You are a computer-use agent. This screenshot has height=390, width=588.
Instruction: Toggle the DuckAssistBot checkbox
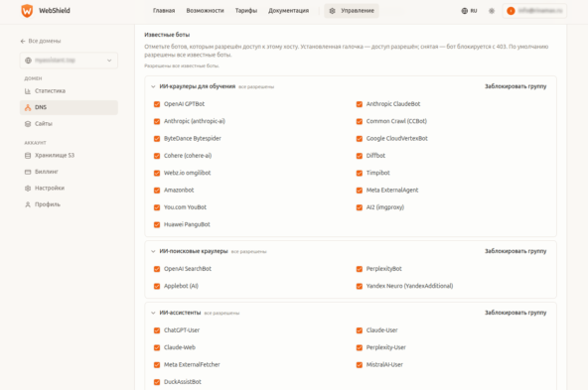157,382
